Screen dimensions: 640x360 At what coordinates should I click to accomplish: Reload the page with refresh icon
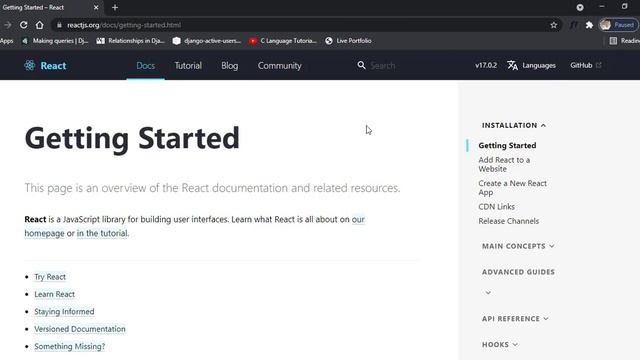point(24,25)
